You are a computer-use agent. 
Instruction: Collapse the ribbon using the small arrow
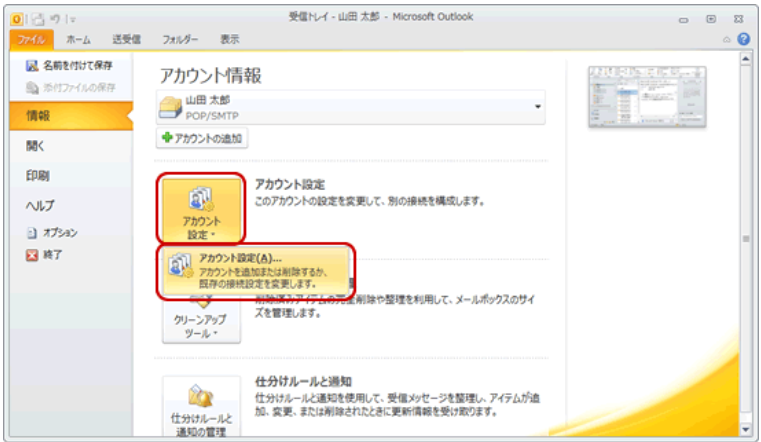point(727,40)
